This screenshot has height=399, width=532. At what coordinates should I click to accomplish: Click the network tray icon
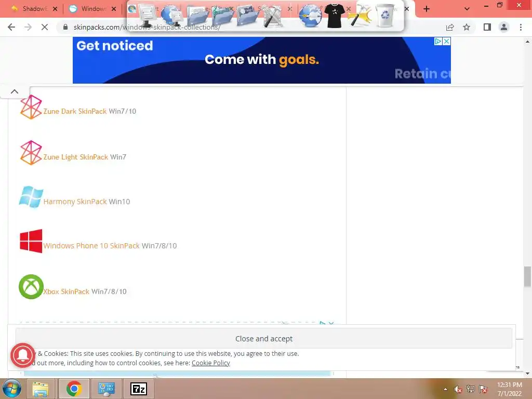[x=471, y=389]
